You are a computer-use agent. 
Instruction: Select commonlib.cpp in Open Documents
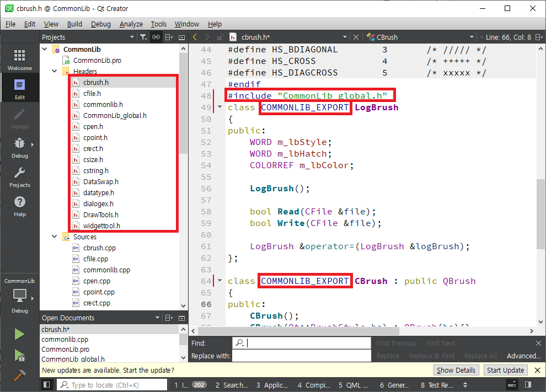tap(65, 339)
